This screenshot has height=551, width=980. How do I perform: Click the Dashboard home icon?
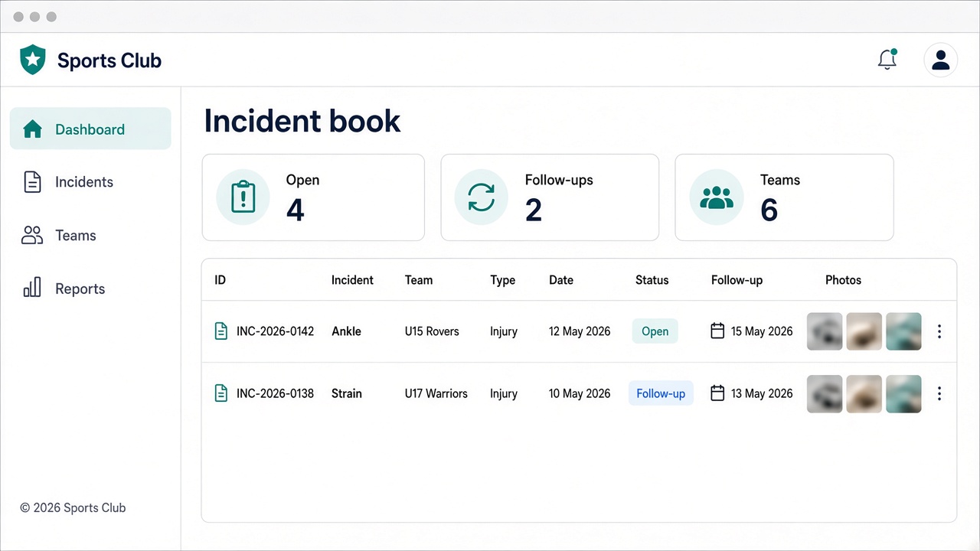click(32, 129)
